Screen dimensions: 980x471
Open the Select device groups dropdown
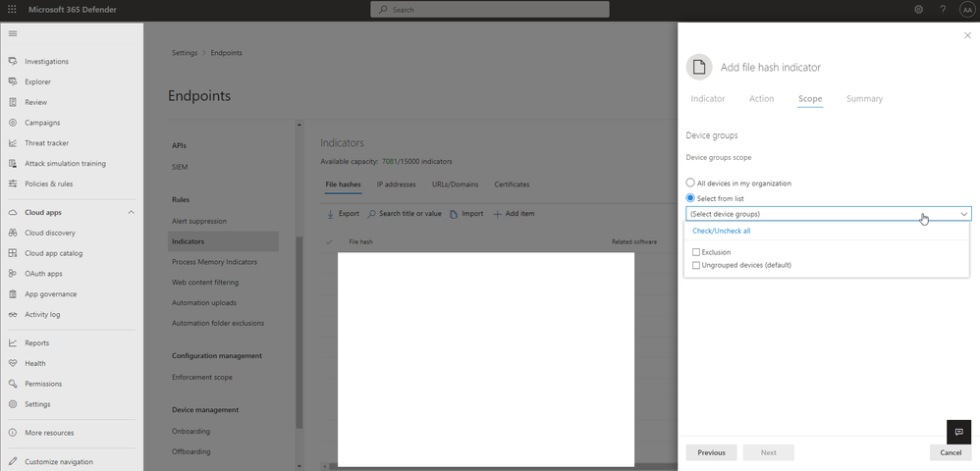(828, 214)
